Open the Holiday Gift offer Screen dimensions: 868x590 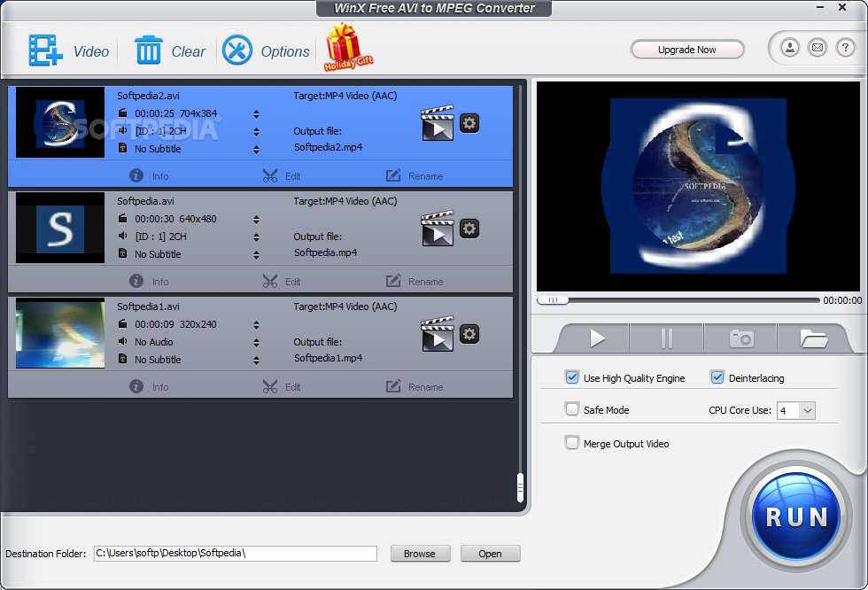click(x=348, y=48)
